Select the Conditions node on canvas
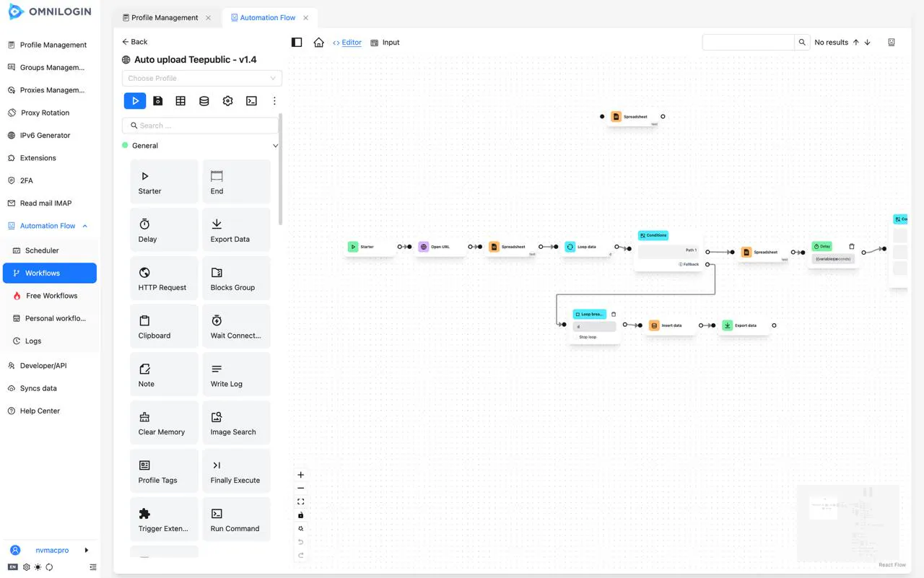 pyautogui.click(x=668, y=251)
